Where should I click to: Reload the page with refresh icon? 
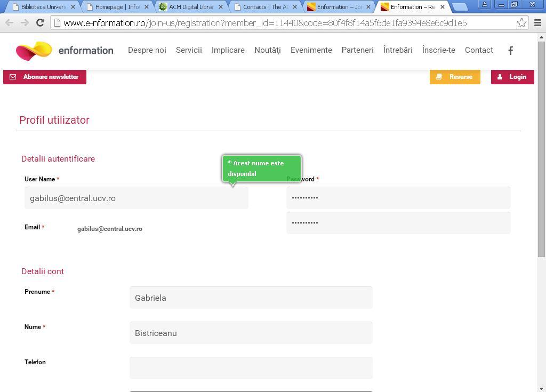click(x=41, y=22)
